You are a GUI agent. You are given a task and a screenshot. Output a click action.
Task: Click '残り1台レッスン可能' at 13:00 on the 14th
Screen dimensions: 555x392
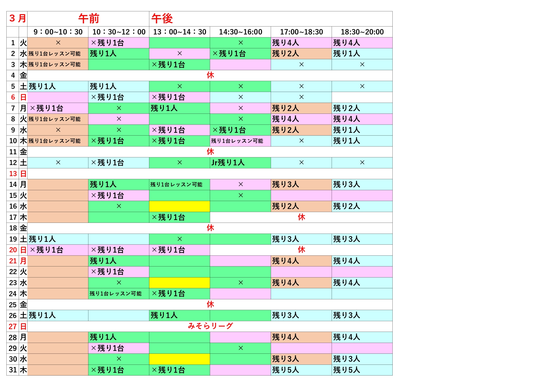pyautogui.click(x=176, y=185)
